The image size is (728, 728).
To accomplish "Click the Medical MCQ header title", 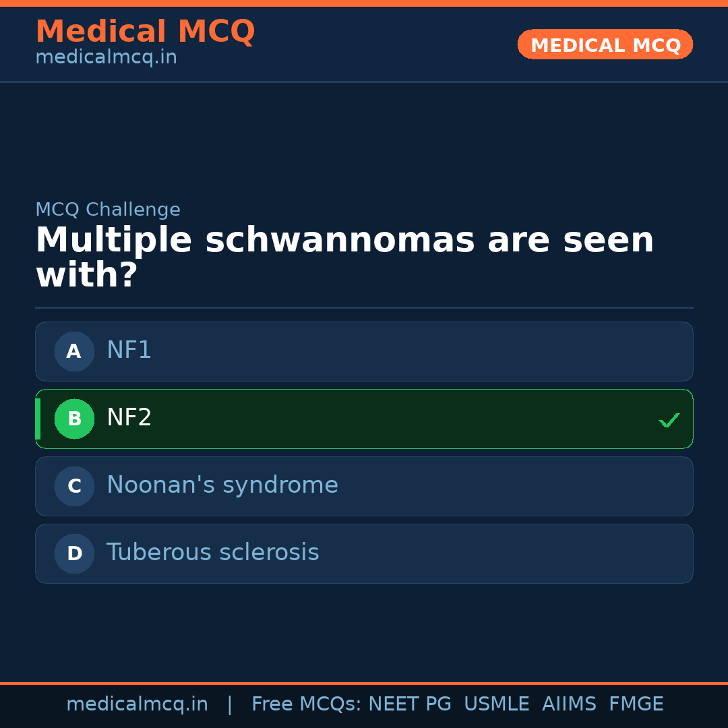I will click(145, 32).
